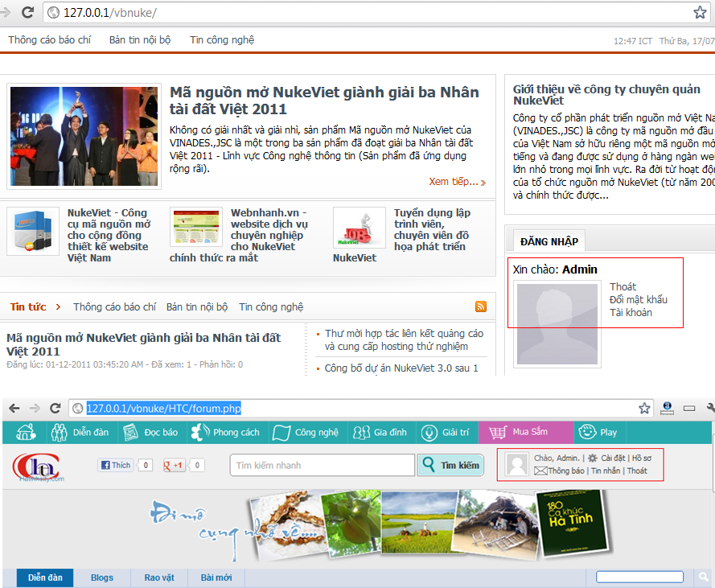Focus the small search box beside Bài mới row
The image size is (715, 588).
tap(639, 577)
